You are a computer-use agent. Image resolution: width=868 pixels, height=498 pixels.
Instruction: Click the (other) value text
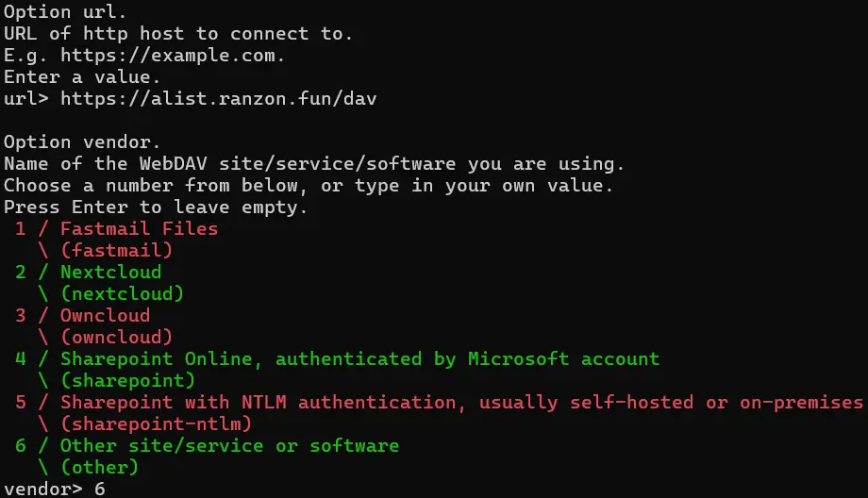[99, 467]
